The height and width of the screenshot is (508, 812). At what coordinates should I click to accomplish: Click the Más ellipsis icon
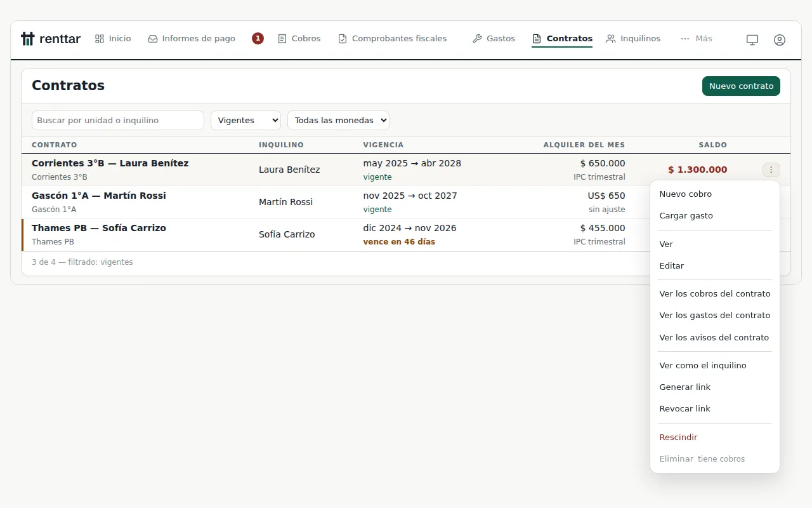tap(685, 39)
